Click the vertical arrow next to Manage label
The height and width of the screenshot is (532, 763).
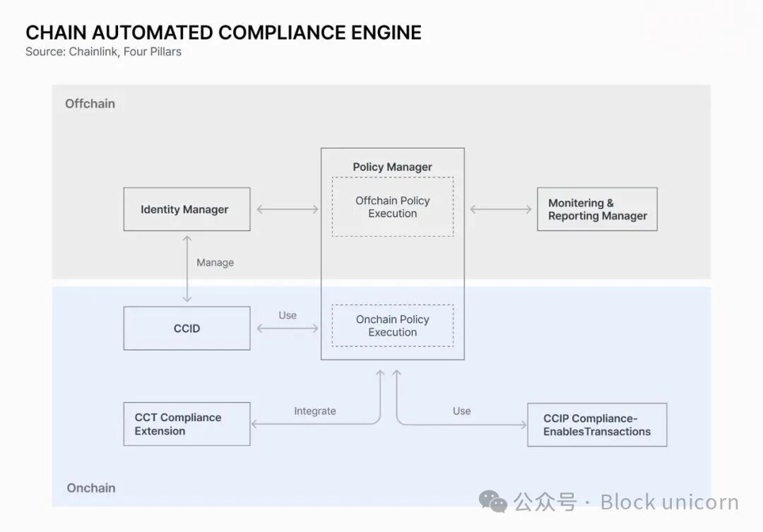(187, 269)
